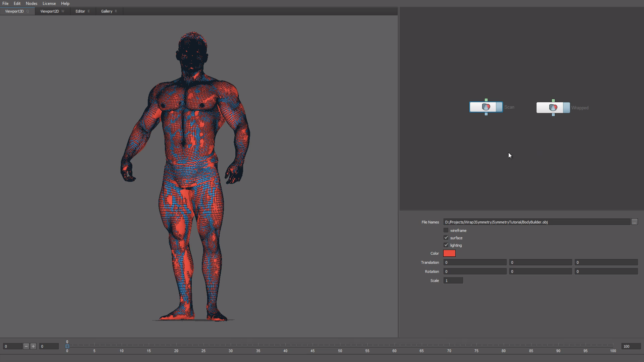Click the green input connector of Scan node
644x362 pixels.
coord(486,100)
